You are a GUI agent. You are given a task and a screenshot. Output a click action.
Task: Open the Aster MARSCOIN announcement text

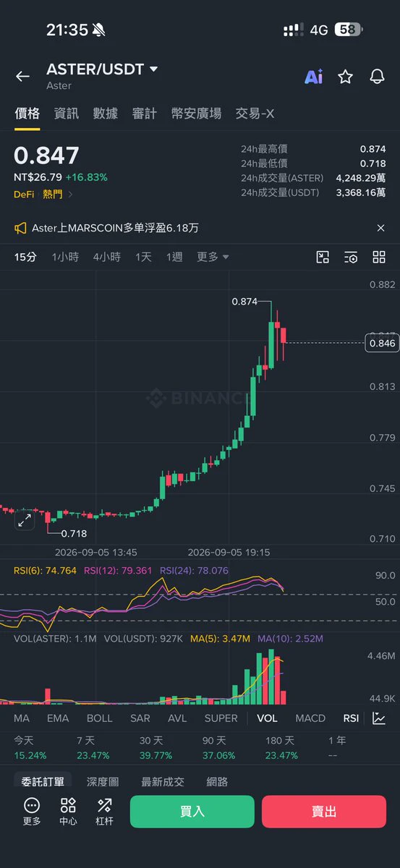tap(115, 228)
